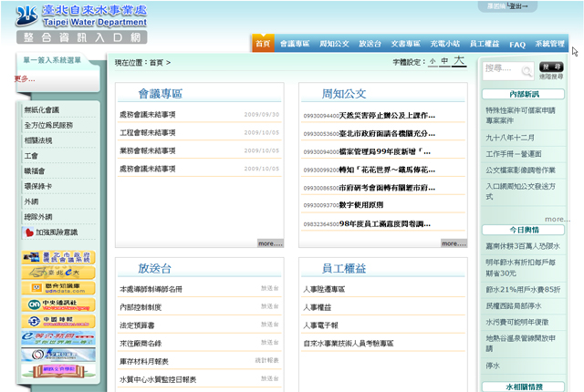584x392 pixels.
Task: Open 無紙化會議 in the left menu
Action: point(42,109)
